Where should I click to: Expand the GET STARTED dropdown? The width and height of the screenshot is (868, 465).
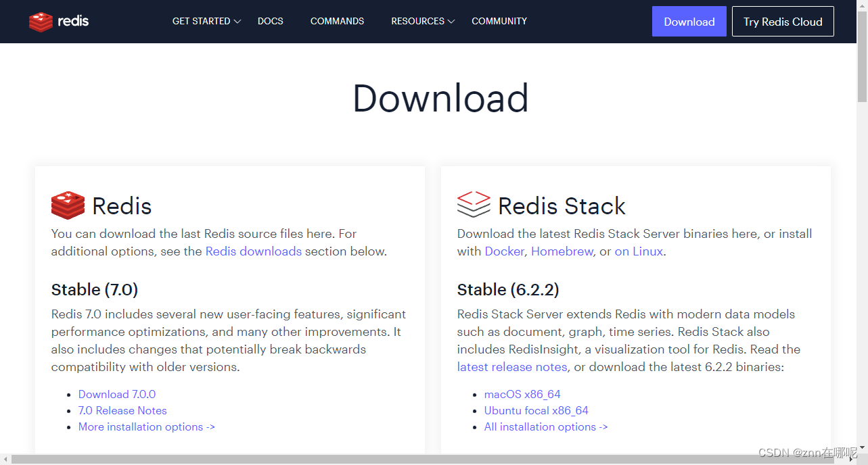[202, 21]
